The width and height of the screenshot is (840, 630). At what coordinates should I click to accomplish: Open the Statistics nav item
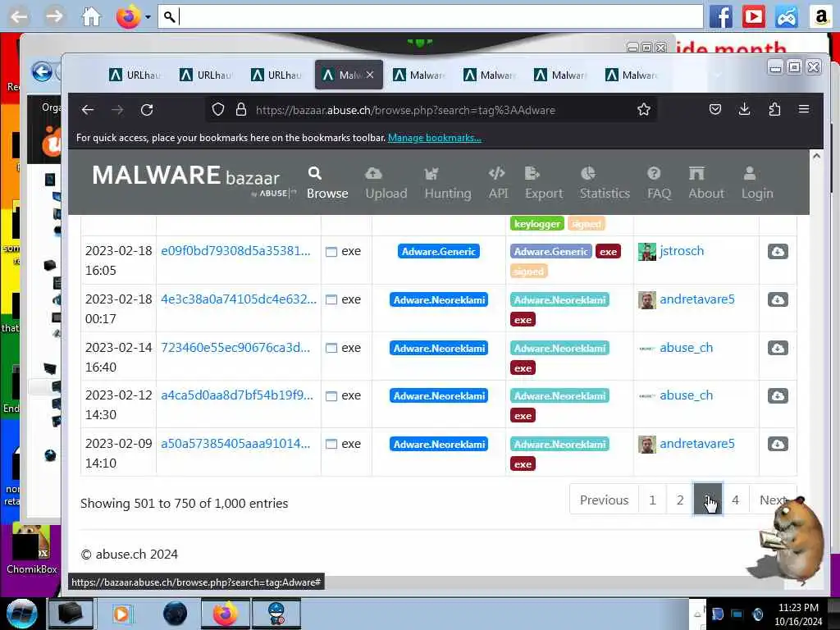point(605,184)
